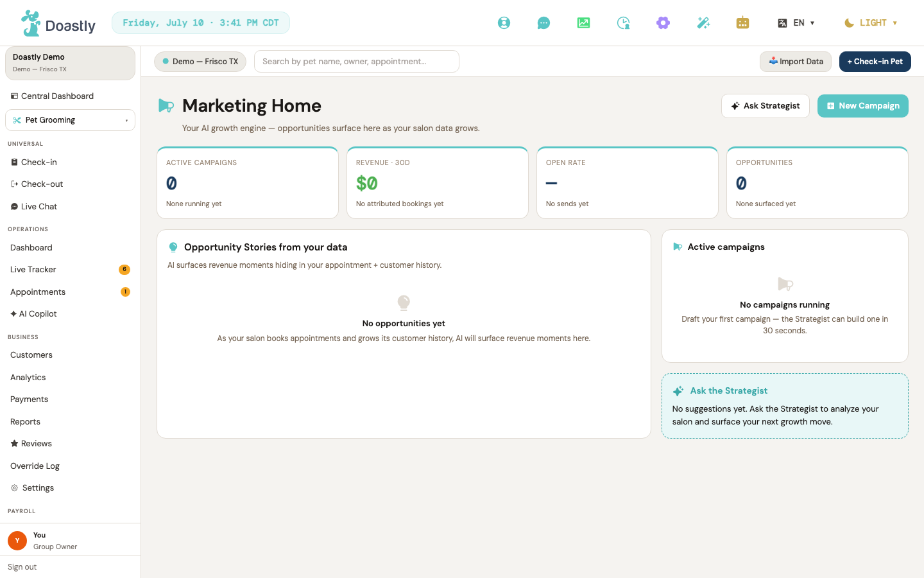Click the New Campaign button
924x578 pixels.
tap(863, 106)
